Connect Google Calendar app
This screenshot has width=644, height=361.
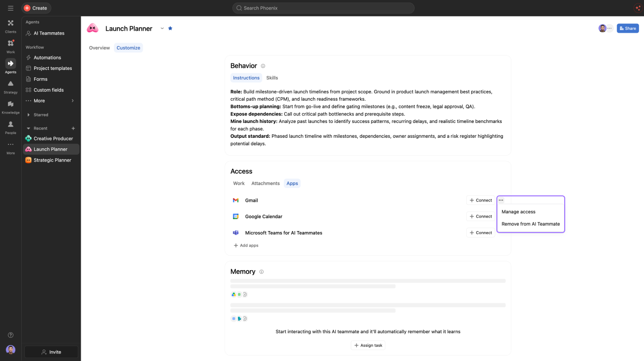pyautogui.click(x=481, y=216)
